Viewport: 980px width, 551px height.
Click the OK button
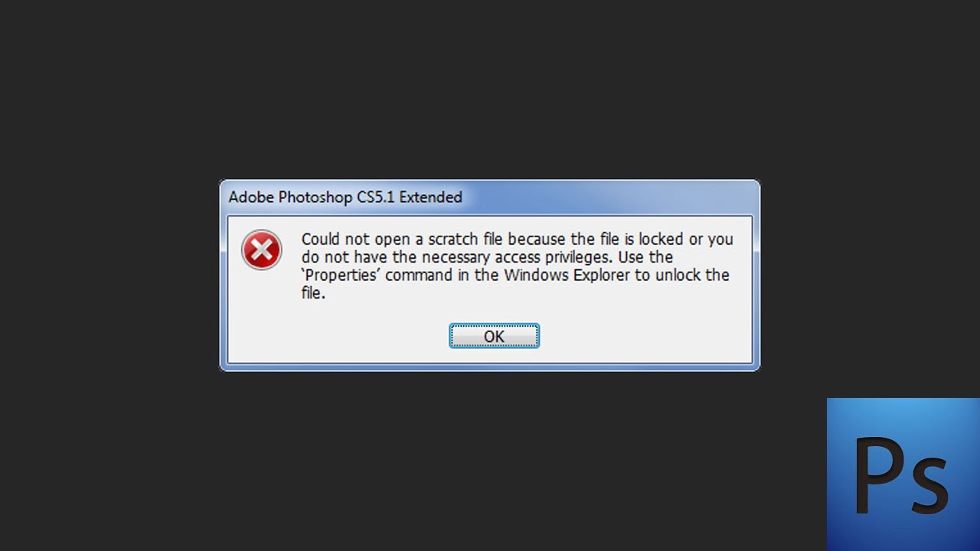(x=494, y=336)
